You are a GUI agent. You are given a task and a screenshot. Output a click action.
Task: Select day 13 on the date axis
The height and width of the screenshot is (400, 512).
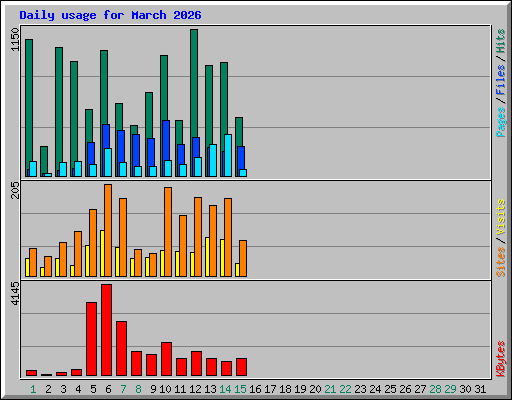210,389
